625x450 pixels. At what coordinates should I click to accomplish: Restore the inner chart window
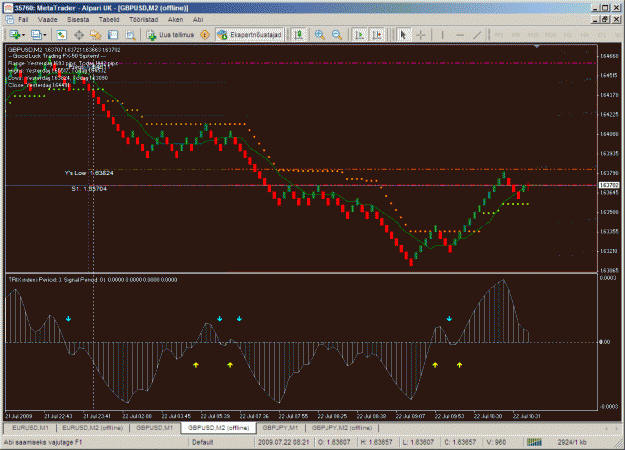tap(605, 20)
